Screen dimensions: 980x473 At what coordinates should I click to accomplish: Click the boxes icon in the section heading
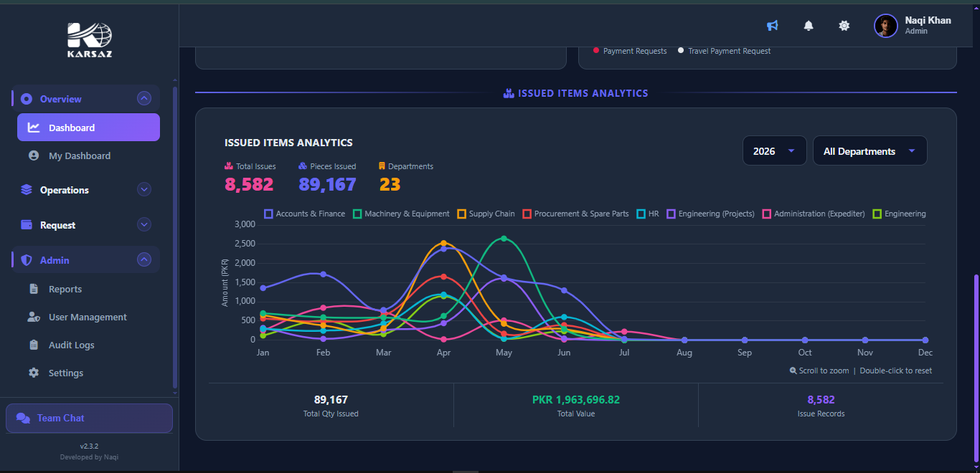click(509, 93)
